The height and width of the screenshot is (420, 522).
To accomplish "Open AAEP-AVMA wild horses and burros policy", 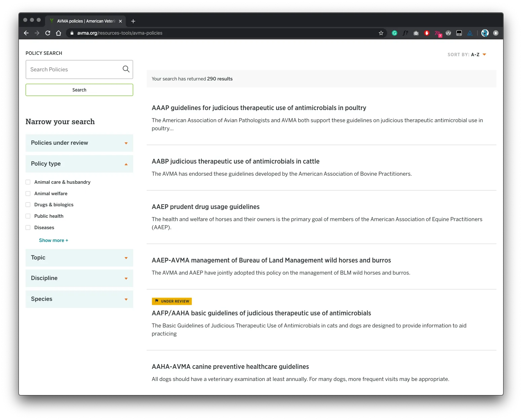I will 271,260.
